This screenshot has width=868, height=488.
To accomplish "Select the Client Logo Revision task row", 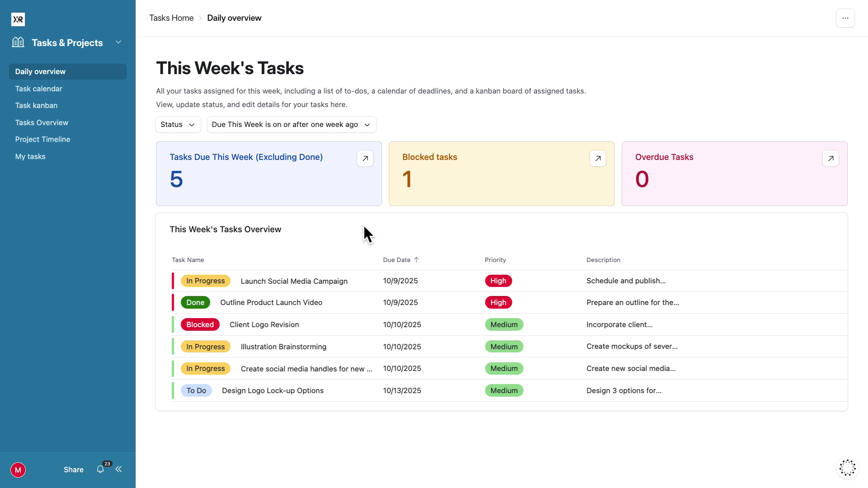I will [x=264, y=324].
